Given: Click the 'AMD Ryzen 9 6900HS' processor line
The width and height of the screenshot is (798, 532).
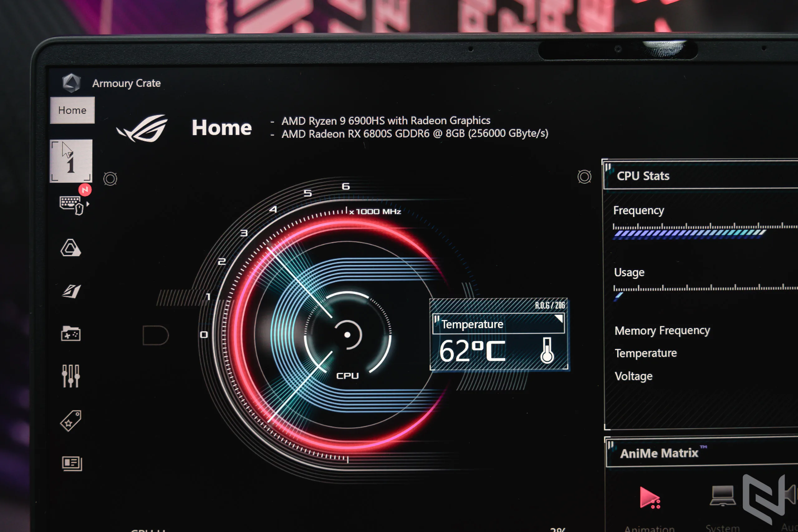Looking at the screenshot, I should 386,121.
